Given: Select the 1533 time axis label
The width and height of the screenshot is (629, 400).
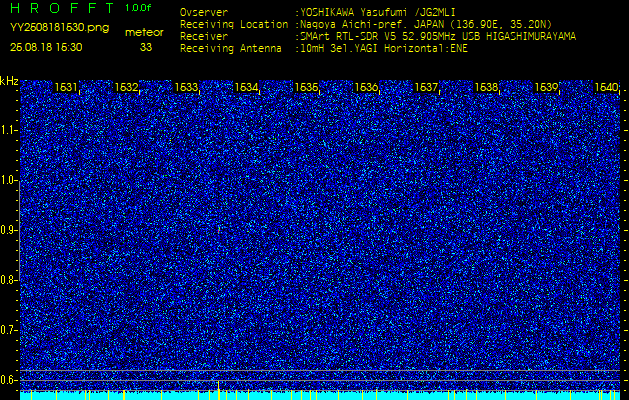Looking at the screenshot, I should pyautogui.click(x=186, y=87).
